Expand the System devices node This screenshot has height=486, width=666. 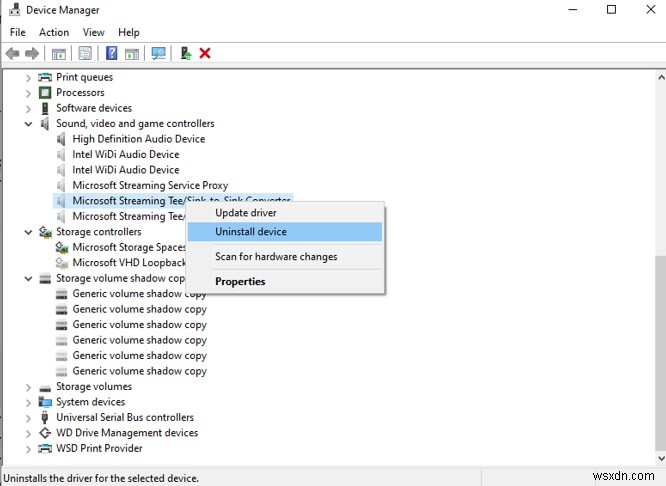28,402
